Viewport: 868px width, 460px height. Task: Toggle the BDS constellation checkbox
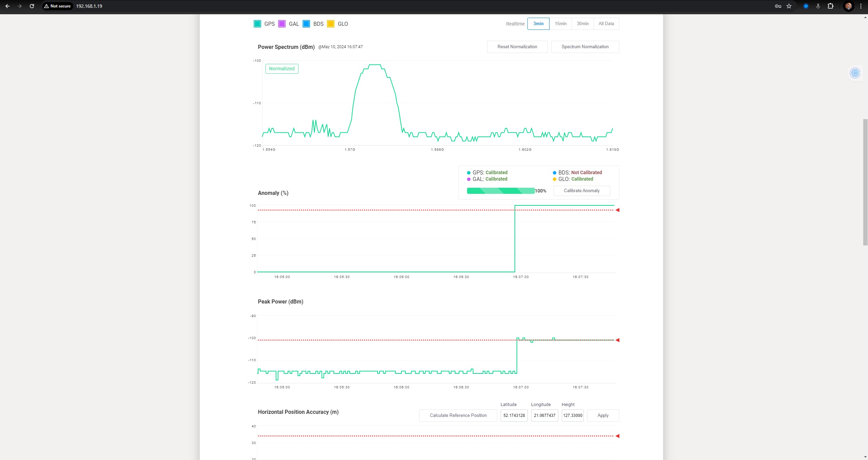[306, 24]
